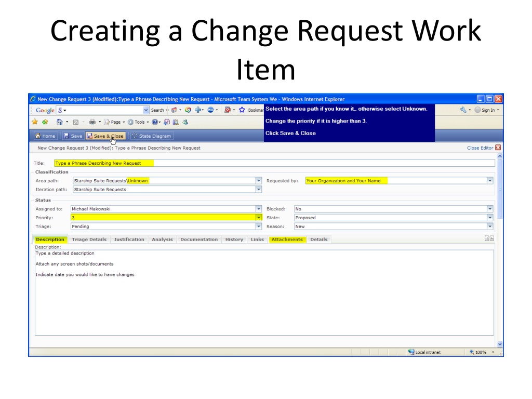This screenshot has height=399, width=532.
Task: Click the Add to Favorites icon
Action: coord(45,122)
